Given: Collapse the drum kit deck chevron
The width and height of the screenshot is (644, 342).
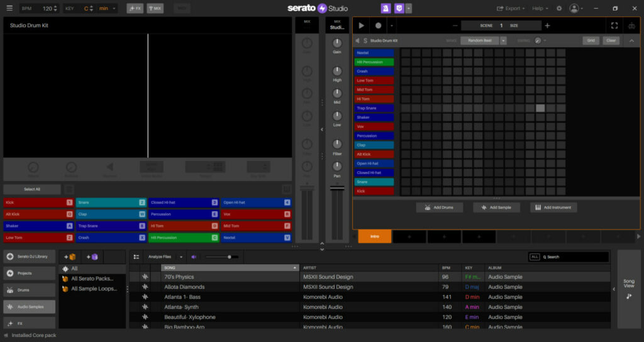Looking at the screenshot, I should (631, 41).
